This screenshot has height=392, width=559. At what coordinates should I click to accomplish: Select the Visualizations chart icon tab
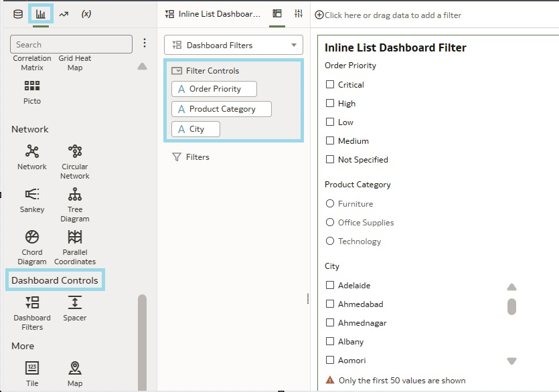pyautogui.click(x=41, y=14)
